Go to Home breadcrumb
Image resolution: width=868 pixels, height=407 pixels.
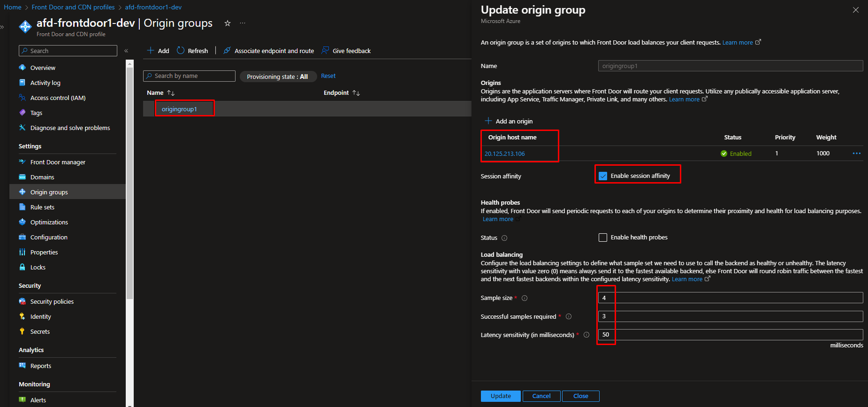pyautogui.click(x=13, y=7)
